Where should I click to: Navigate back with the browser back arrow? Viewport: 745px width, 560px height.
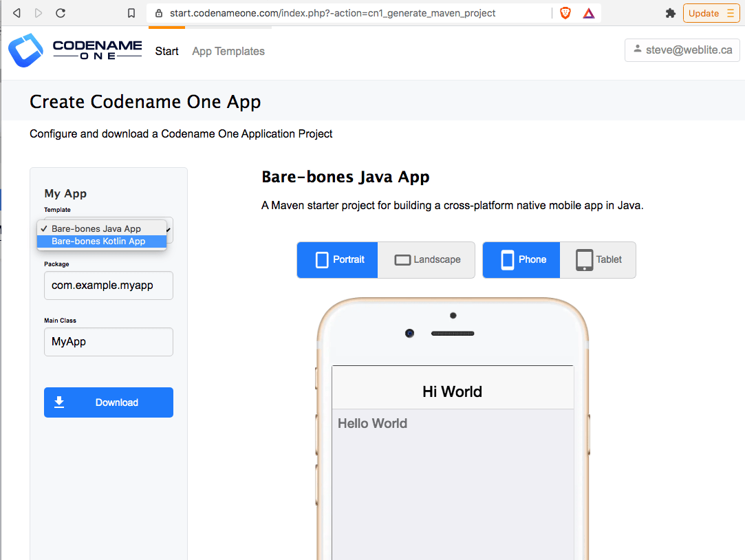pos(15,12)
